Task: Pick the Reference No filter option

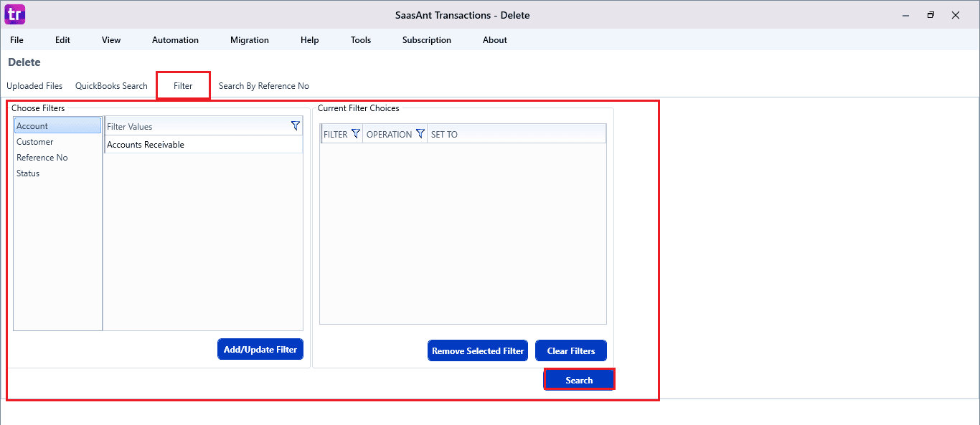Action: click(x=42, y=158)
